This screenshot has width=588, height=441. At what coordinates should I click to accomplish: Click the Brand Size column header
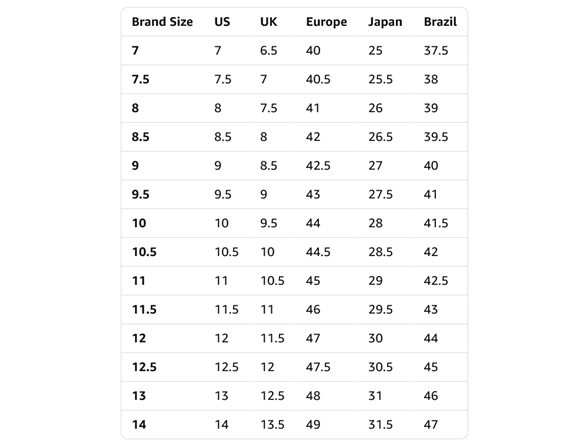point(162,22)
